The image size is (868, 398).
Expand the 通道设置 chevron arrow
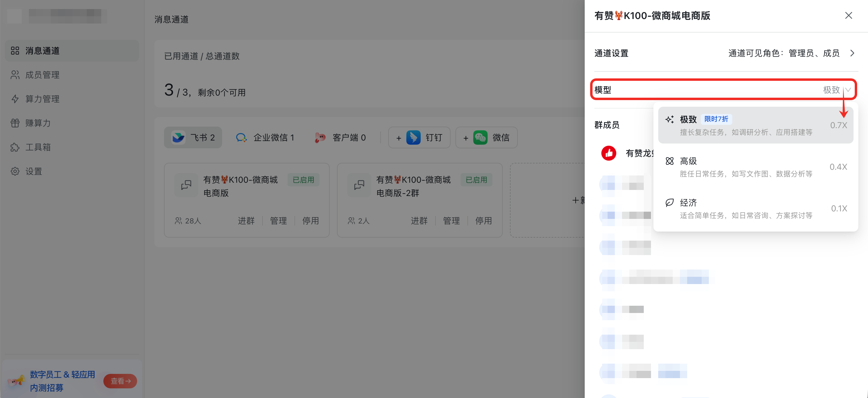pos(852,53)
